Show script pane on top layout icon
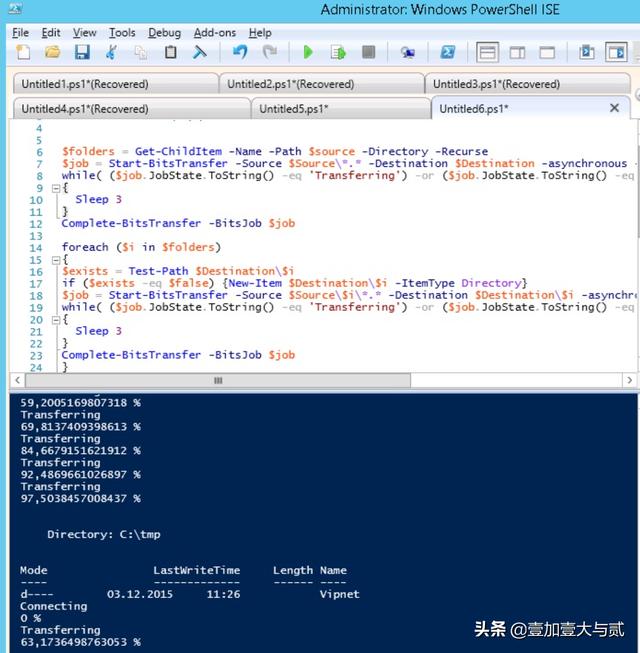Viewport: 640px width, 653px height. pyautogui.click(x=487, y=52)
